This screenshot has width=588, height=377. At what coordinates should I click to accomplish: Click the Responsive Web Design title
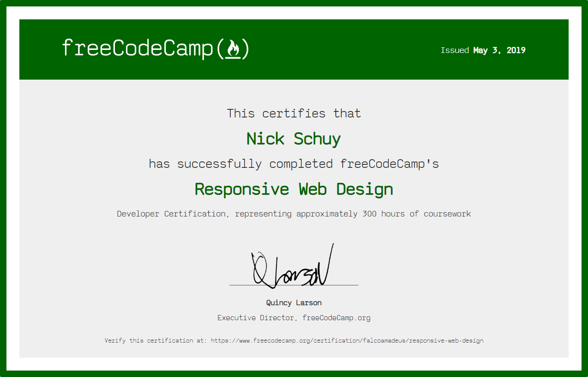coord(294,189)
